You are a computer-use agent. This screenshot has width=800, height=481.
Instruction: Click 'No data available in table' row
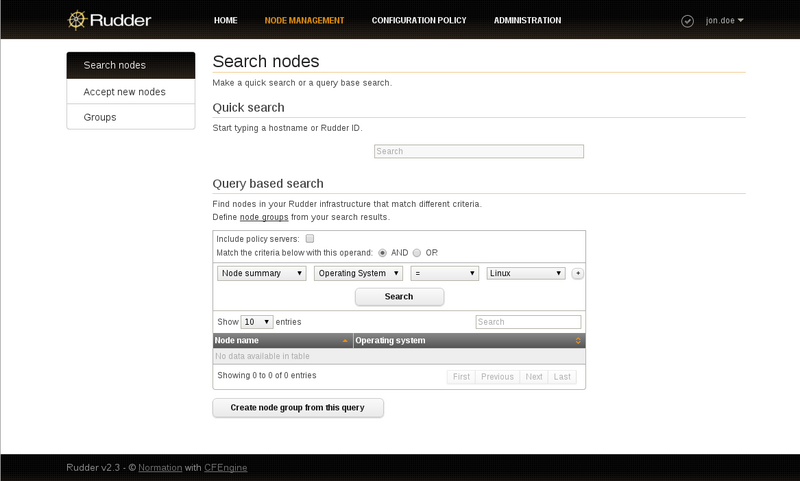point(399,356)
